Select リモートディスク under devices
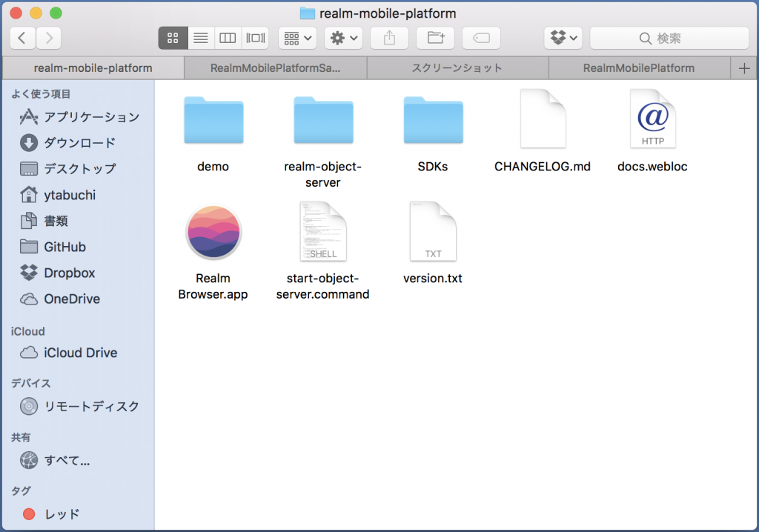The height and width of the screenshot is (532, 759). (x=79, y=406)
